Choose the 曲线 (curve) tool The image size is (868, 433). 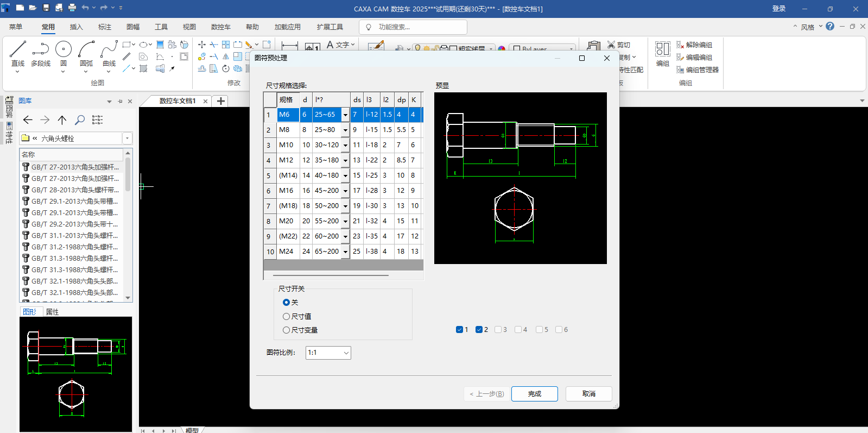pos(109,54)
